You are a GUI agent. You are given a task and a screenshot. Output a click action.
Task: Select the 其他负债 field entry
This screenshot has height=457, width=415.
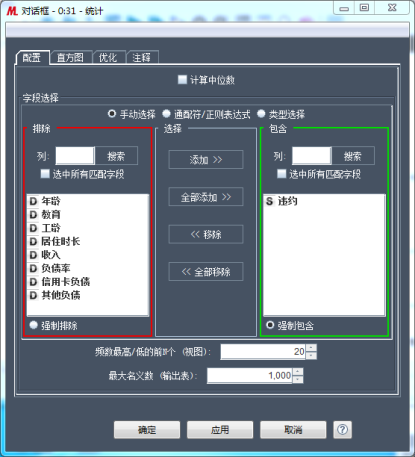(x=87, y=295)
